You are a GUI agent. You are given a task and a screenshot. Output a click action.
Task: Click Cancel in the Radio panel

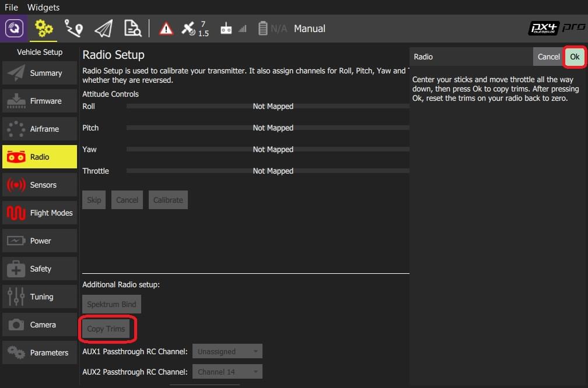(548, 57)
